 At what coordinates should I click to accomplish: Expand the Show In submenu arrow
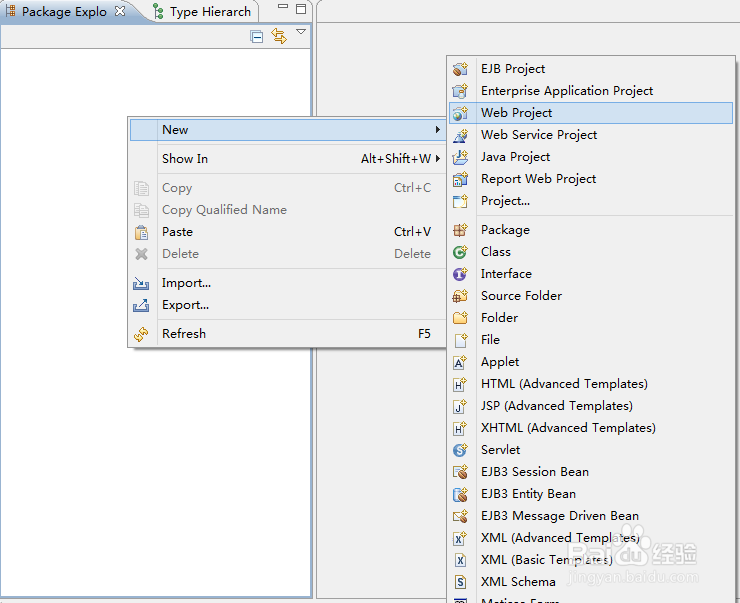tap(438, 159)
